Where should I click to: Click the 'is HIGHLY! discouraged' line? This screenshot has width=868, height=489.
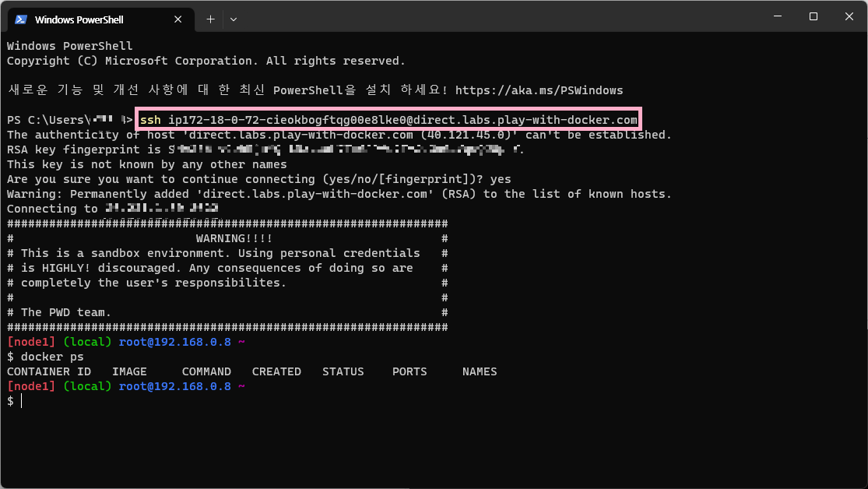pyautogui.click(x=217, y=268)
